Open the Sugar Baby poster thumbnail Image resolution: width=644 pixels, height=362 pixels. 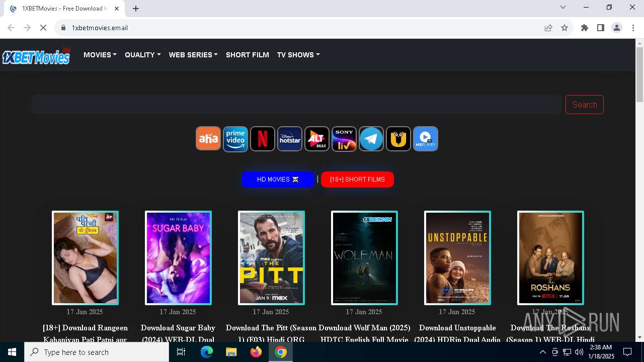[178, 258]
